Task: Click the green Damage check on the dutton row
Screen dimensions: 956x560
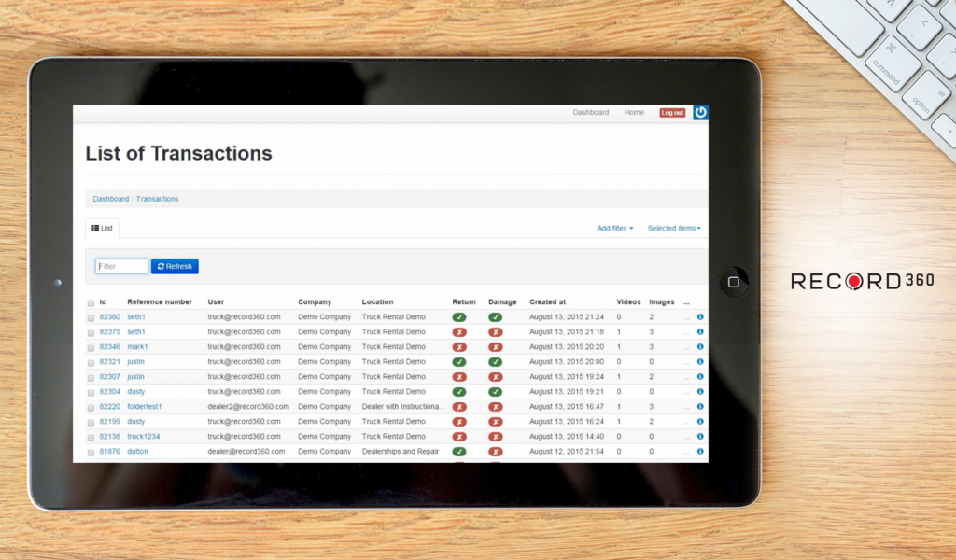Action: [461, 451]
